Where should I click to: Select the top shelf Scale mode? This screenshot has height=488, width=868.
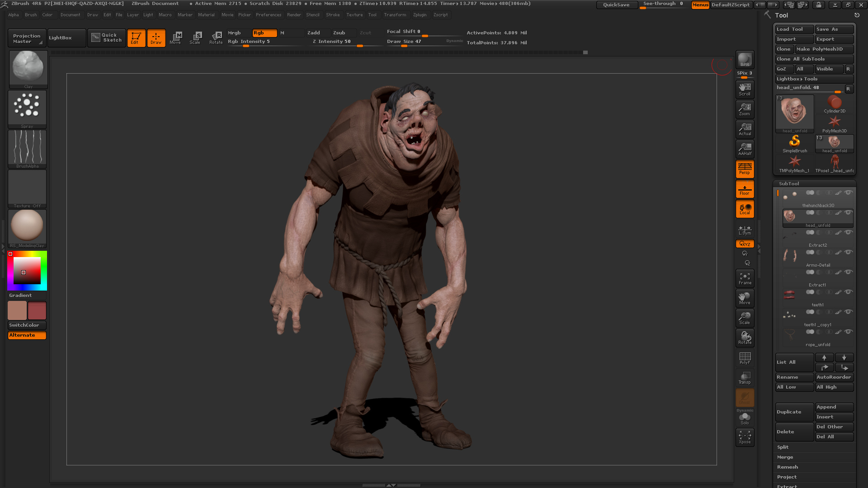[x=195, y=38]
